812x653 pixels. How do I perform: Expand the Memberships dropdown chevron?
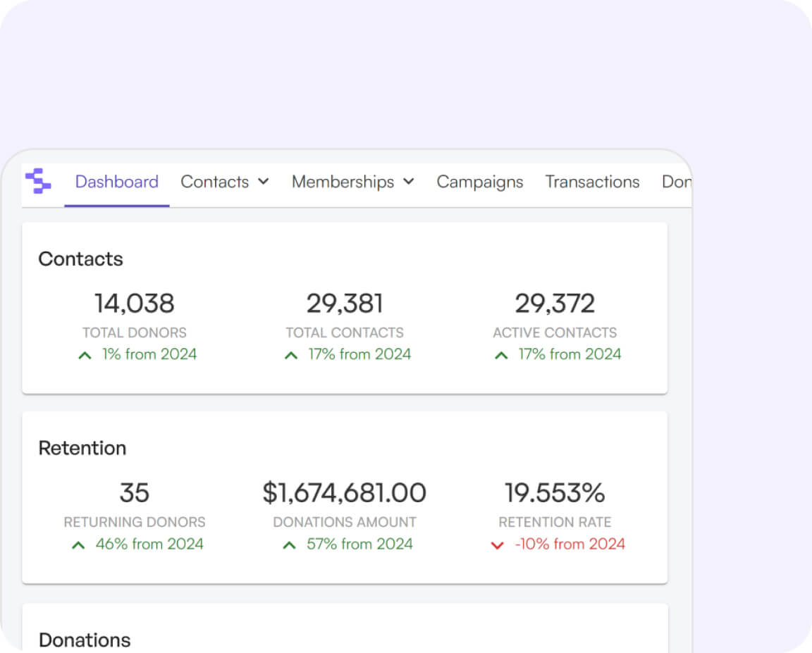point(409,182)
